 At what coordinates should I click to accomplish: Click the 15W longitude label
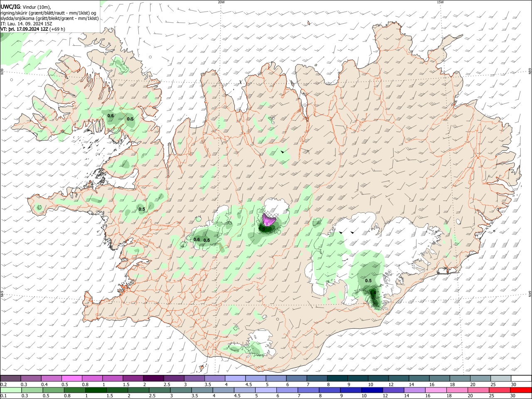point(440,2)
